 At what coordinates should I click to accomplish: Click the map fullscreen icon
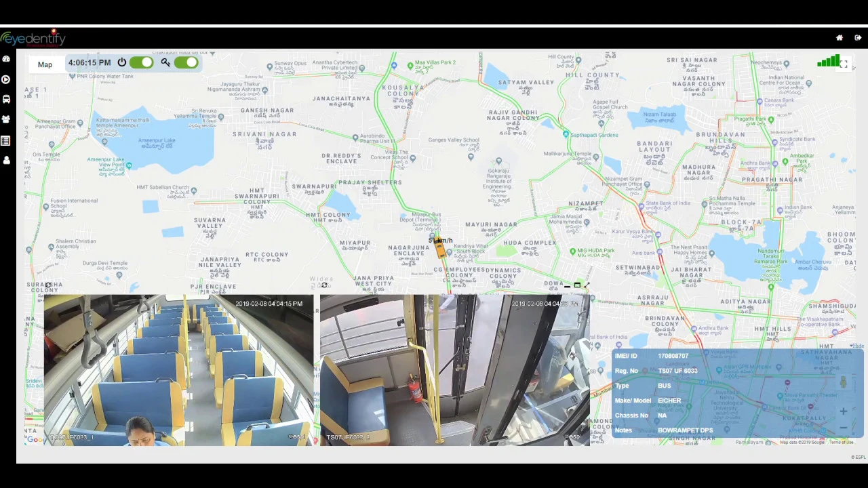point(844,64)
